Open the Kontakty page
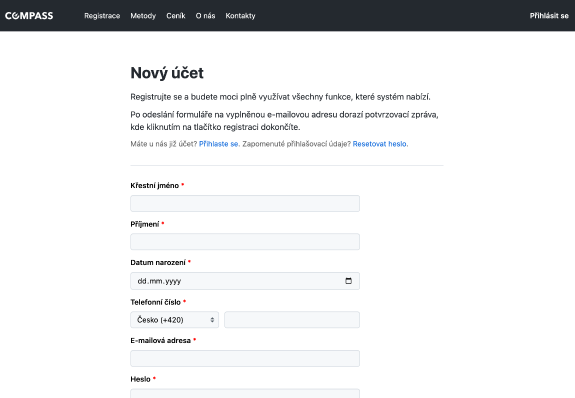Image resolution: width=575 pixels, height=398 pixels. click(240, 16)
